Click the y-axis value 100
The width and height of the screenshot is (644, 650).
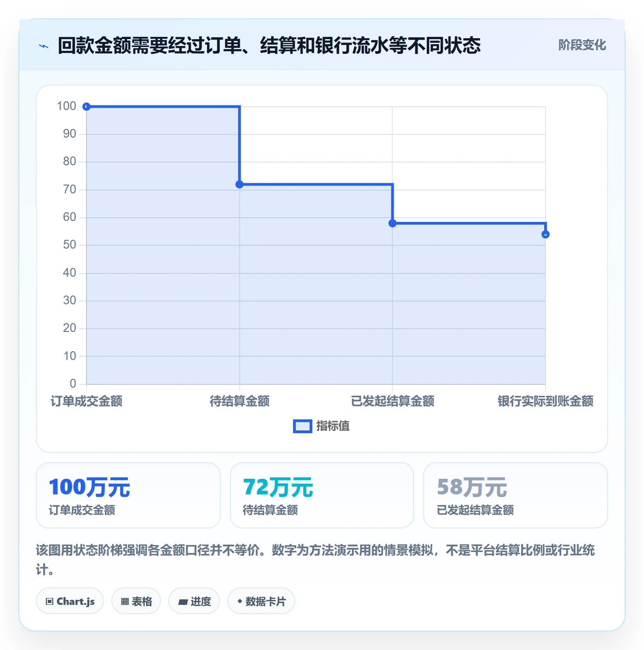tap(66, 106)
